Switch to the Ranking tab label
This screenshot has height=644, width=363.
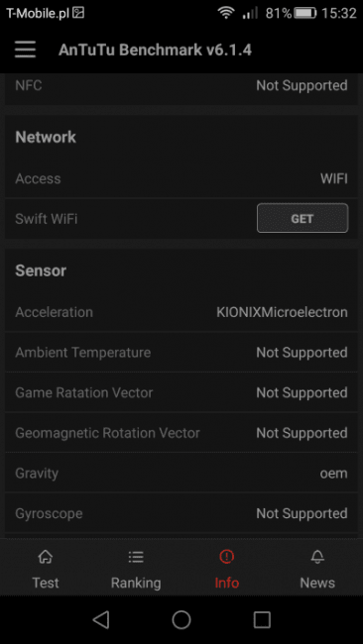(136, 583)
